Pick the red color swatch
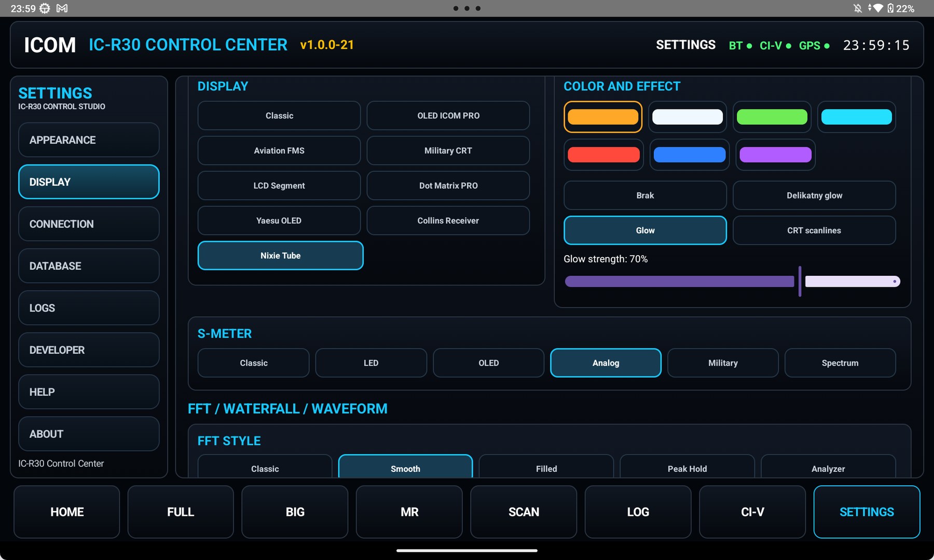Image resolution: width=934 pixels, height=560 pixels. point(604,155)
